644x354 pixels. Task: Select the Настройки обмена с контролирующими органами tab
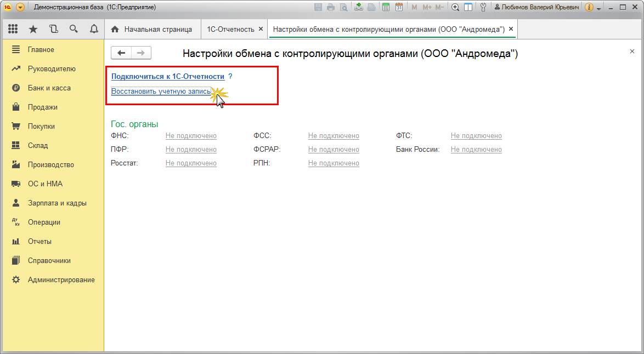pyautogui.click(x=388, y=29)
